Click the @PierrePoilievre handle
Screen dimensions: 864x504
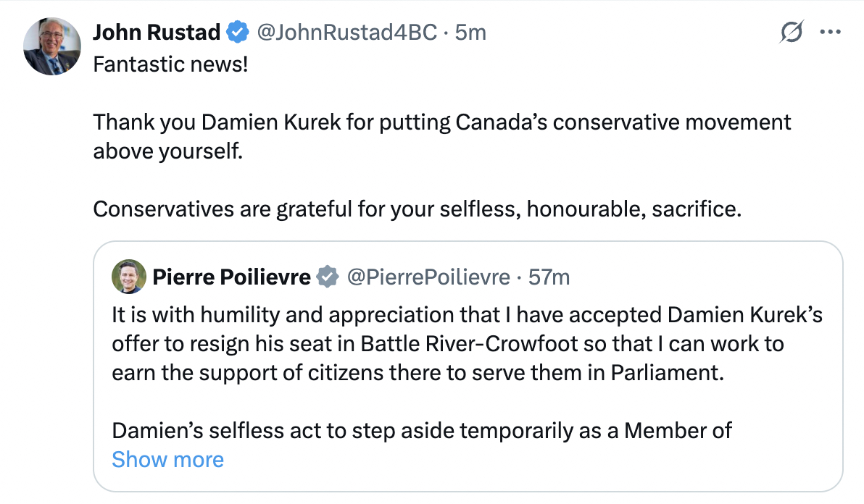tap(429, 277)
